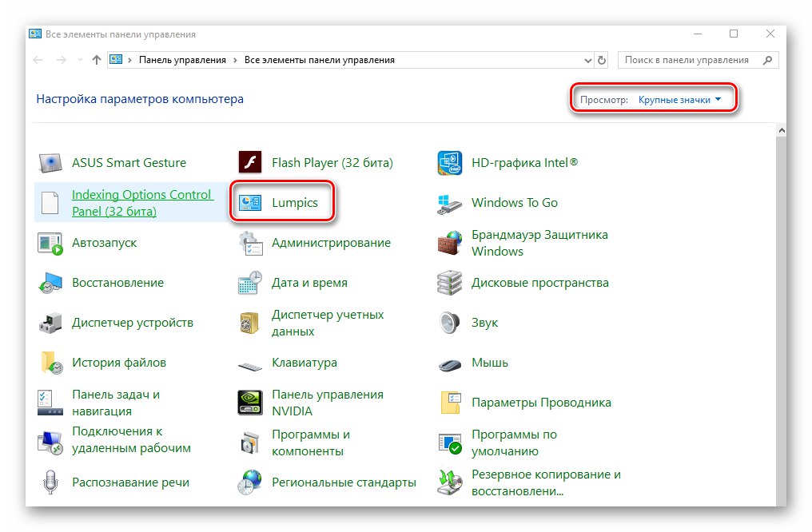Click the Параметры Проводника folder icon
This screenshot has width=812, height=532.
451,403
